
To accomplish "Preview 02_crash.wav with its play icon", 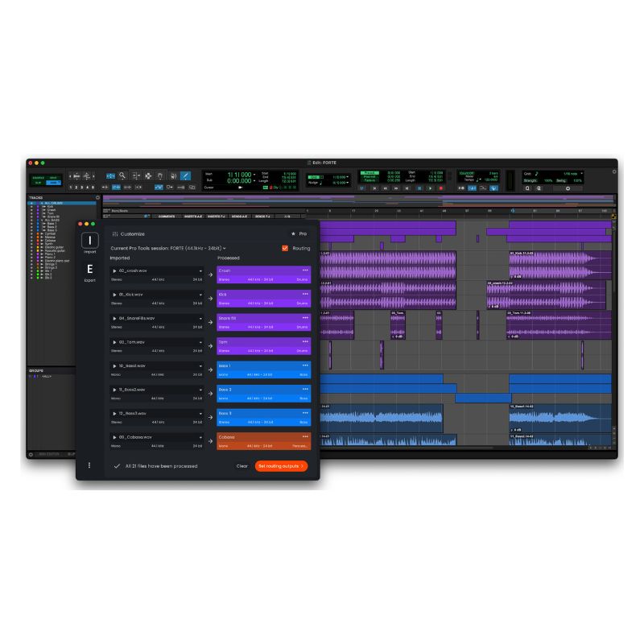I will 114,271.
